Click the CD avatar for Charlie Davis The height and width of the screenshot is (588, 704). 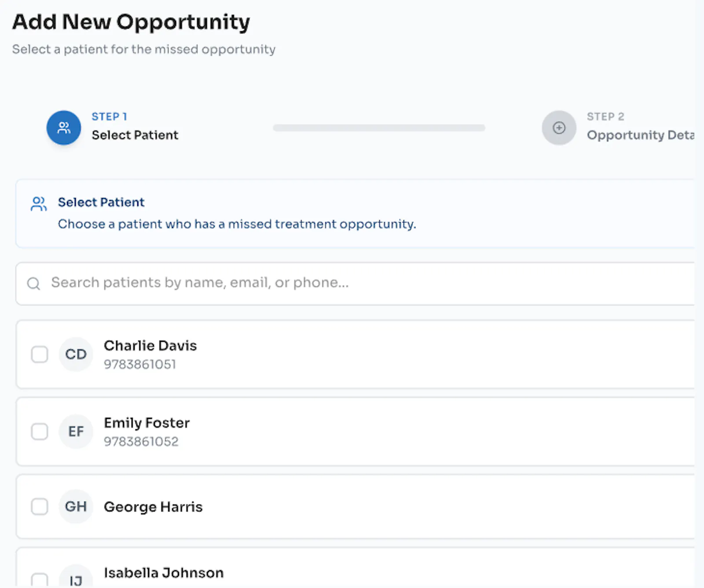pos(76,354)
